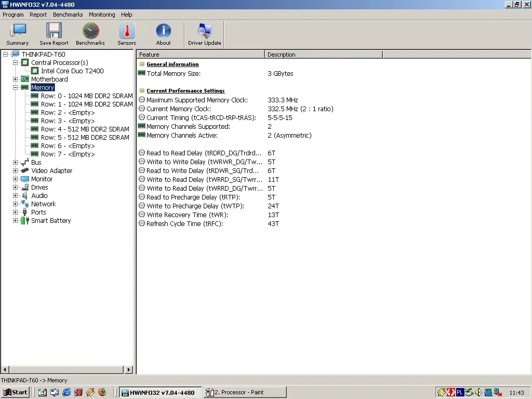
Task: Click the volume speaker tray icon
Action: pyautogui.click(x=478, y=393)
